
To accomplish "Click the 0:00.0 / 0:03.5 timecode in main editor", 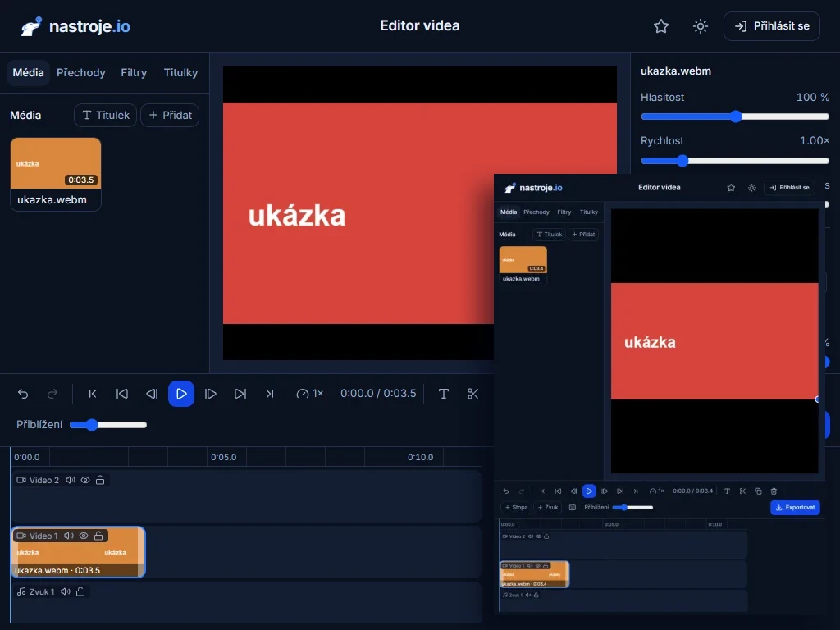I will pos(378,393).
